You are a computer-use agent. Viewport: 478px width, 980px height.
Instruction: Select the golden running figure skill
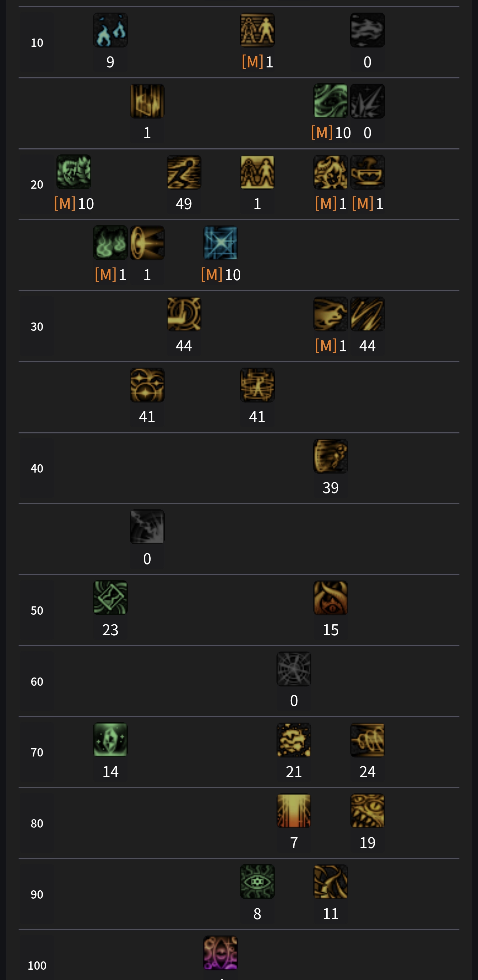click(x=184, y=172)
